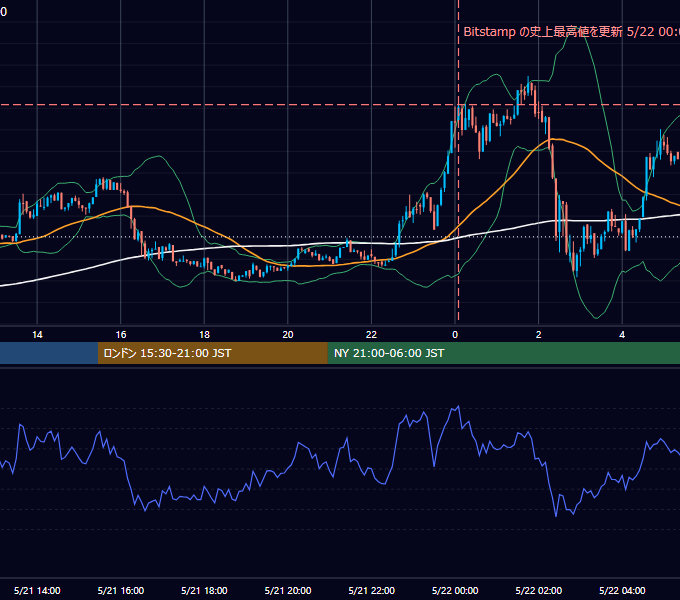Click the 5/21 16:00 label on lower axis
The width and height of the screenshot is (680, 600).
pyautogui.click(x=121, y=590)
